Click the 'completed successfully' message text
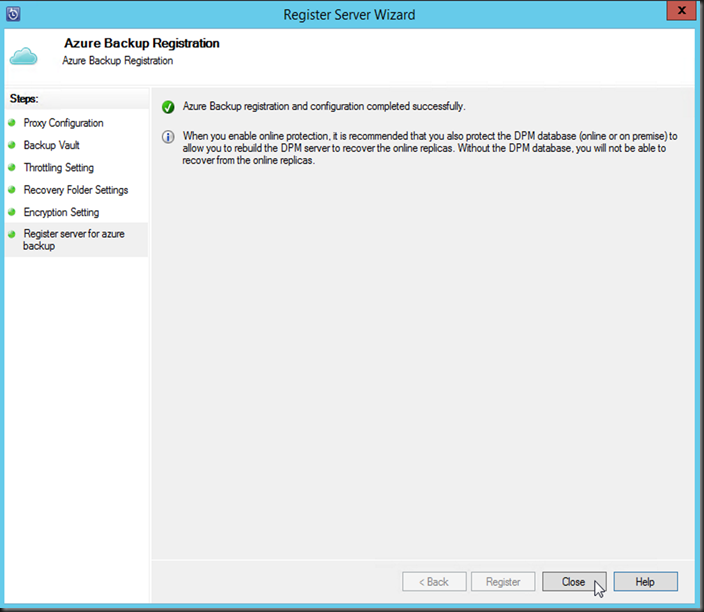The image size is (704, 612). pyautogui.click(x=324, y=106)
